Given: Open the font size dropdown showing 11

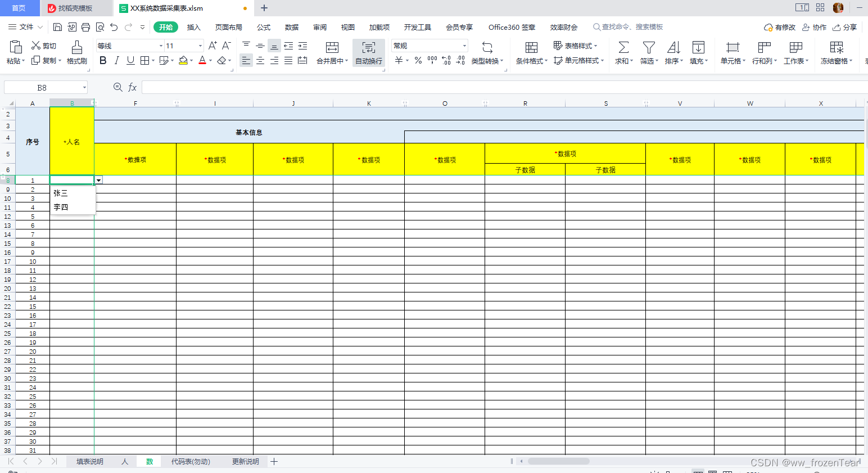Looking at the screenshot, I should click(200, 46).
